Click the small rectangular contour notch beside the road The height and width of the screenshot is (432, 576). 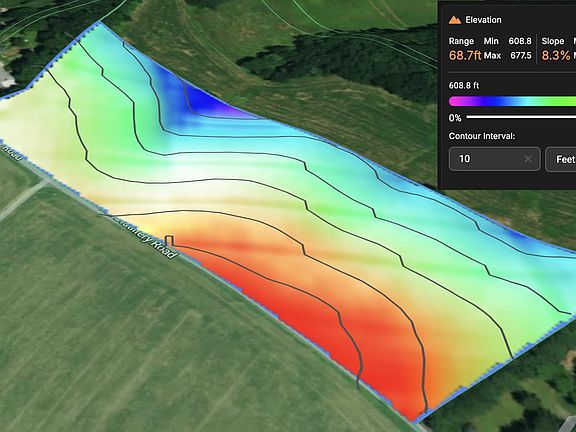(169, 241)
